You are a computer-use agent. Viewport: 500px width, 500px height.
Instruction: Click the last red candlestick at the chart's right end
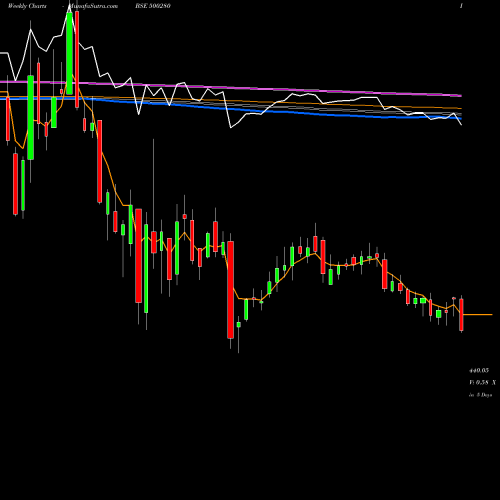tap(461, 315)
